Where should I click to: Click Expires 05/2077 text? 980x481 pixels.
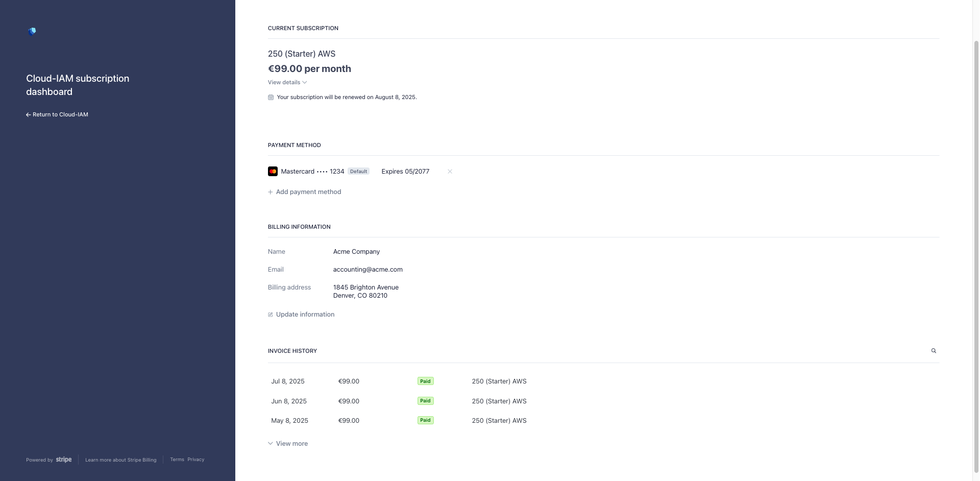pyautogui.click(x=405, y=172)
